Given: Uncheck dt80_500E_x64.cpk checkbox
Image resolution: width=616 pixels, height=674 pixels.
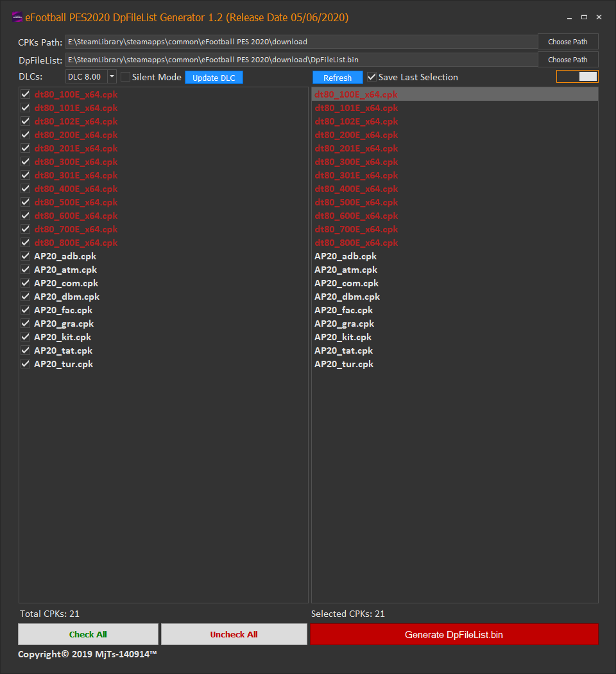Looking at the screenshot, I should pos(25,202).
